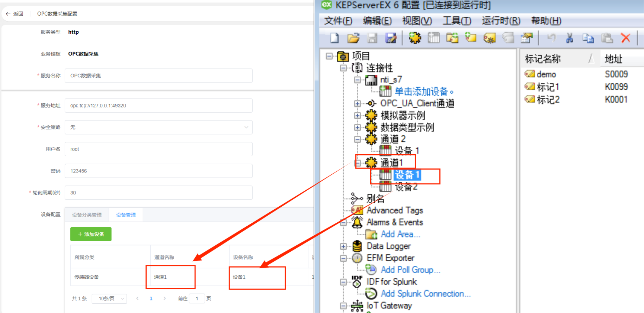Expand the 数据类型示例 node
Image resolution: width=644 pixels, height=313 pixels.
pyautogui.click(x=358, y=128)
